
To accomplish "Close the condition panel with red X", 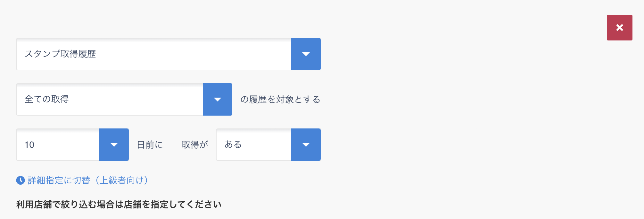I will tap(619, 28).
